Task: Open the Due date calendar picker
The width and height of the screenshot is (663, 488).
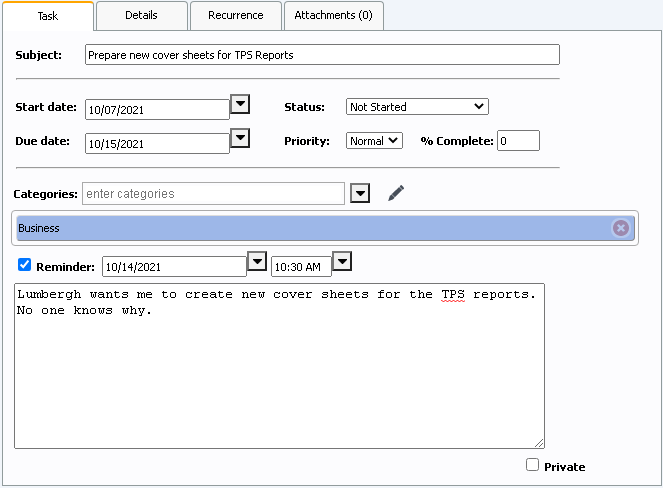Action: 240,138
